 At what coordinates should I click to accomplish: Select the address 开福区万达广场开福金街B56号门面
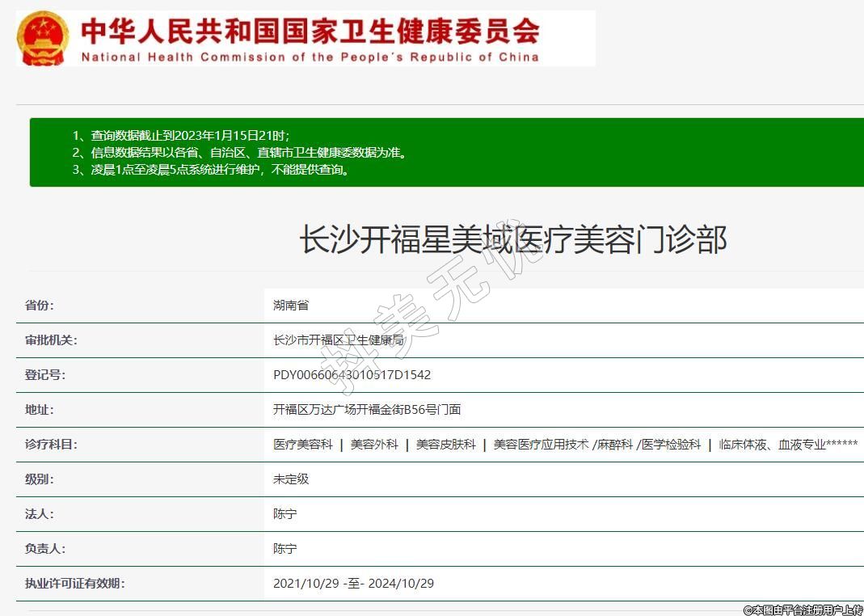(x=367, y=410)
